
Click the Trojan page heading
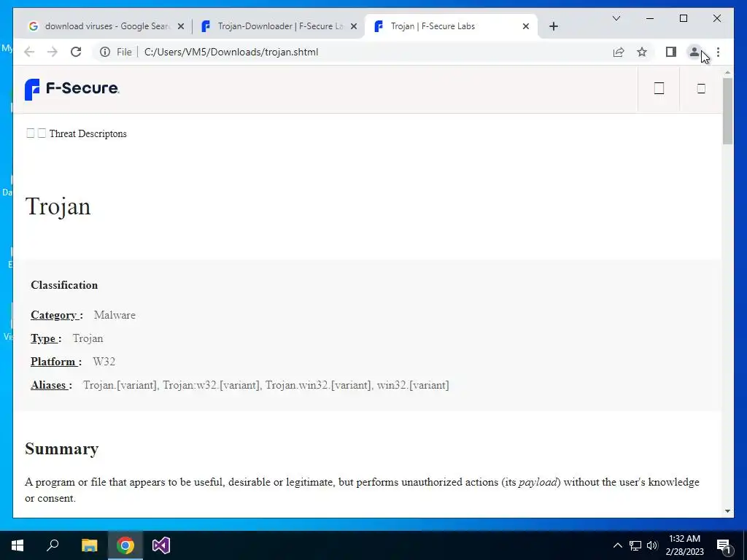tap(58, 206)
